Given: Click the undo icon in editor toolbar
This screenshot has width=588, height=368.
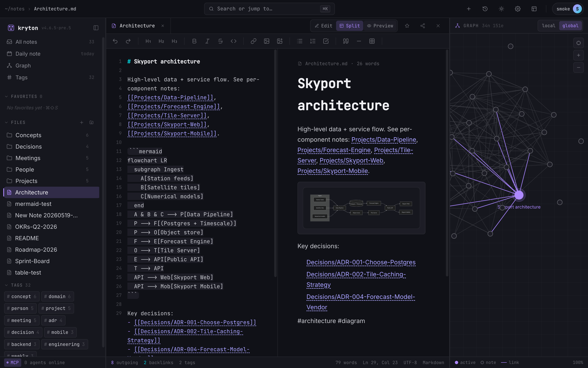Looking at the screenshot, I should coord(115,41).
